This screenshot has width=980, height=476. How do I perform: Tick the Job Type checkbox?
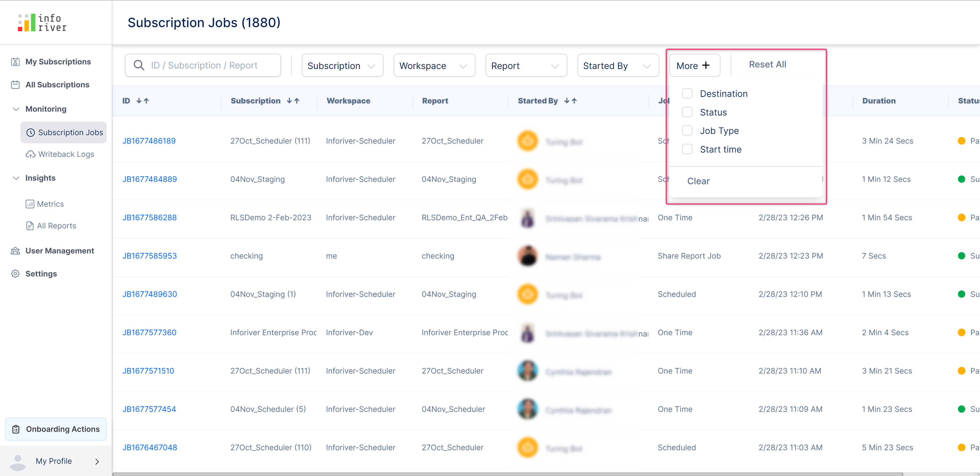coord(687,131)
